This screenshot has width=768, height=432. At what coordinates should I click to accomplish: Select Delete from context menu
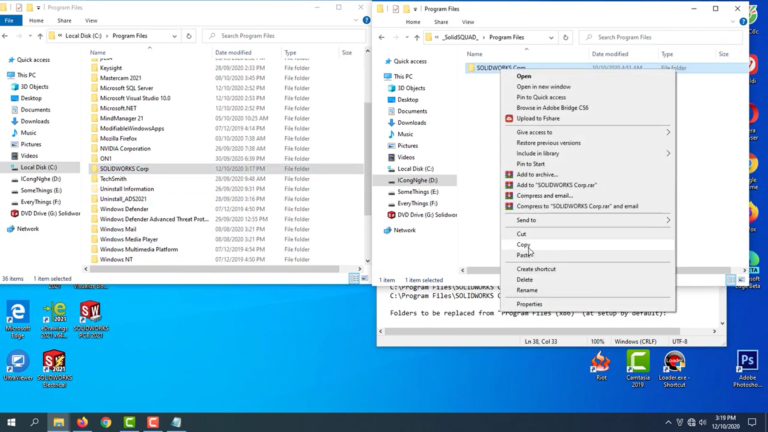click(x=588, y=280)
